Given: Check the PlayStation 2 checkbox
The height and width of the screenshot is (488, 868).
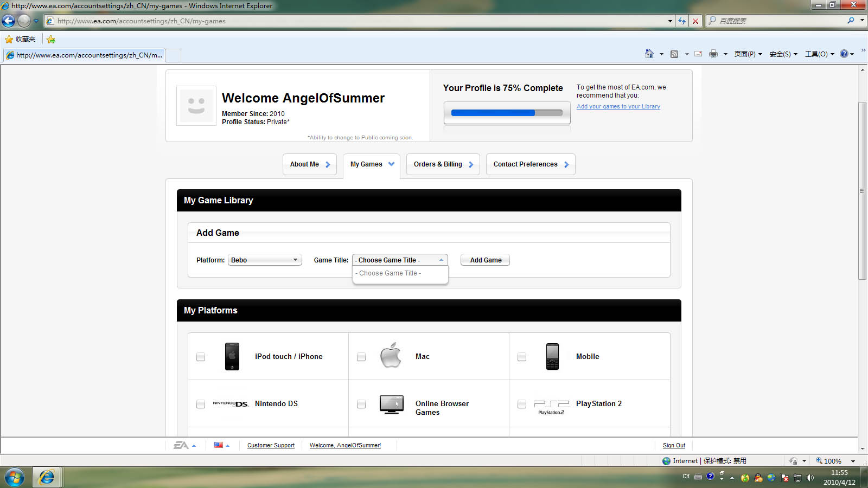Looking at the screenshot, I should pyautogui.click(x=522, y=404).
